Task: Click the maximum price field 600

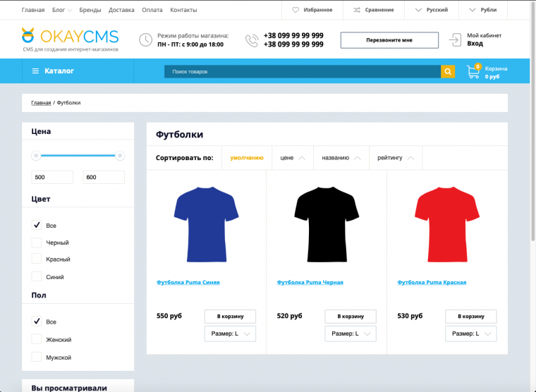Action: (104, 178)
